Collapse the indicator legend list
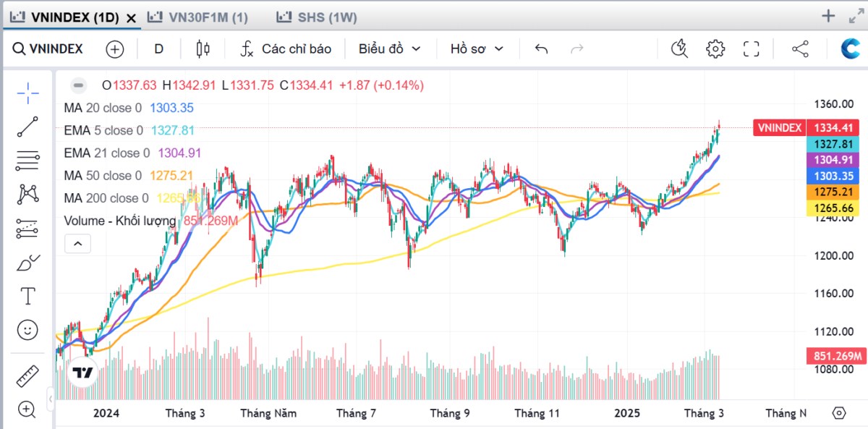The height and width of the screenshot is (429, 868). pyautogui.click(x=78, y=244)
